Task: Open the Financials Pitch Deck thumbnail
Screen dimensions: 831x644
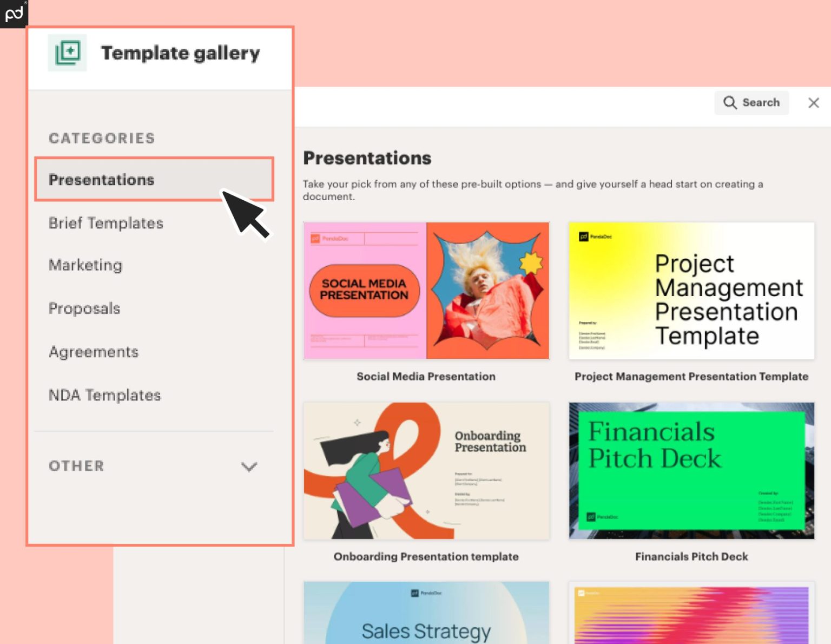Action: click(691, 470)
